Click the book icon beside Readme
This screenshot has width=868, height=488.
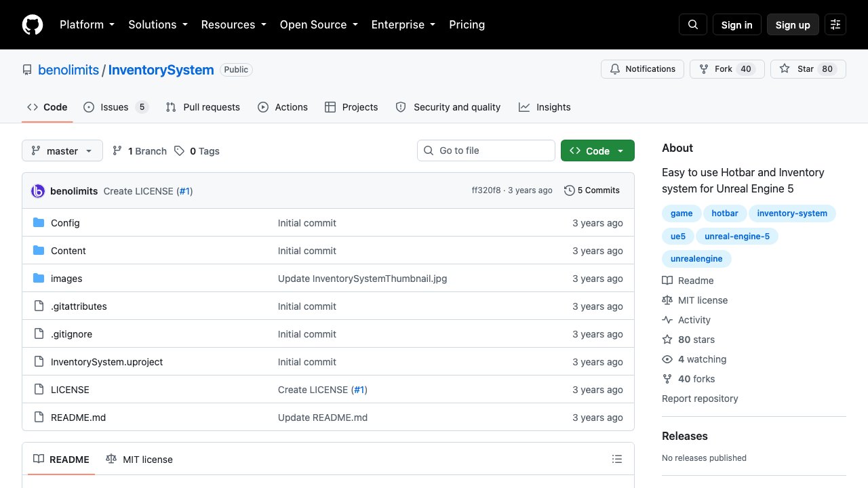point(667,281)
